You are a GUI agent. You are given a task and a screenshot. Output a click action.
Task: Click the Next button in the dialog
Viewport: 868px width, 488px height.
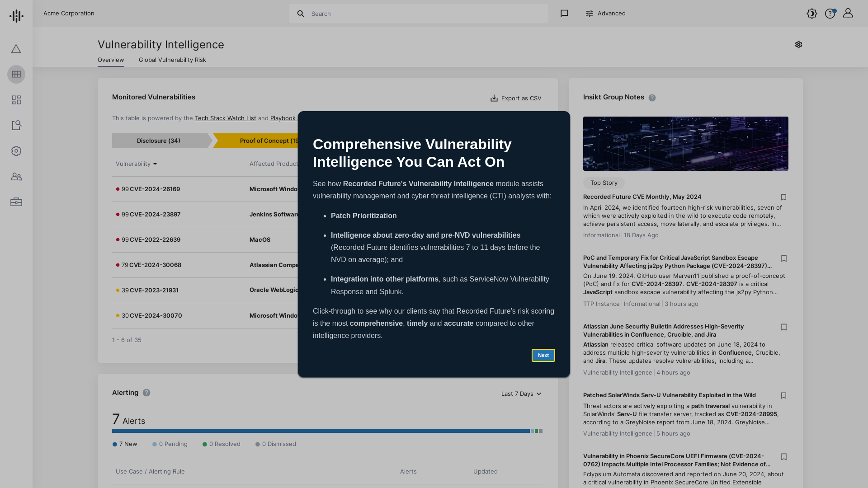point(543,356)
